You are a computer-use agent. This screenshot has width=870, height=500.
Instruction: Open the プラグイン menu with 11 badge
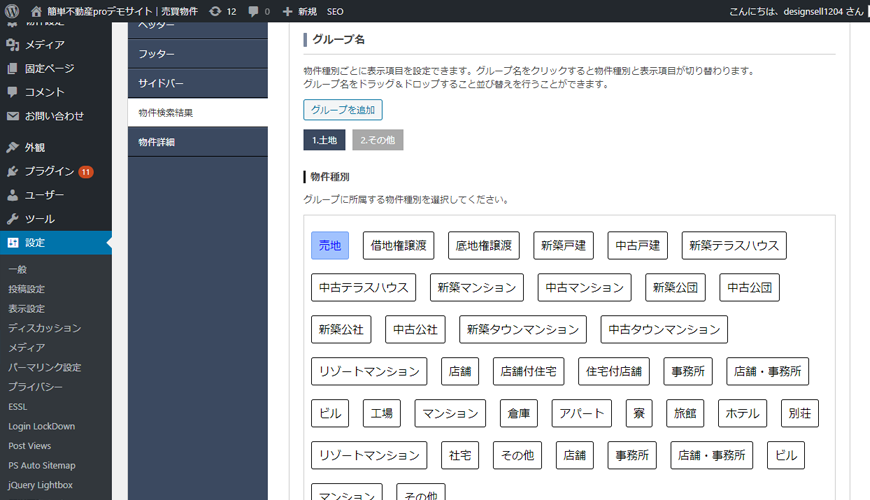tap(49, 171)
